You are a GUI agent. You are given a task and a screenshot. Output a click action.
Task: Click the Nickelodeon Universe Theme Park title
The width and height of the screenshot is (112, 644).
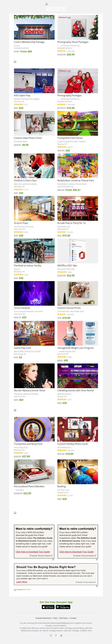pyautogui.click(x=76, y=180)
